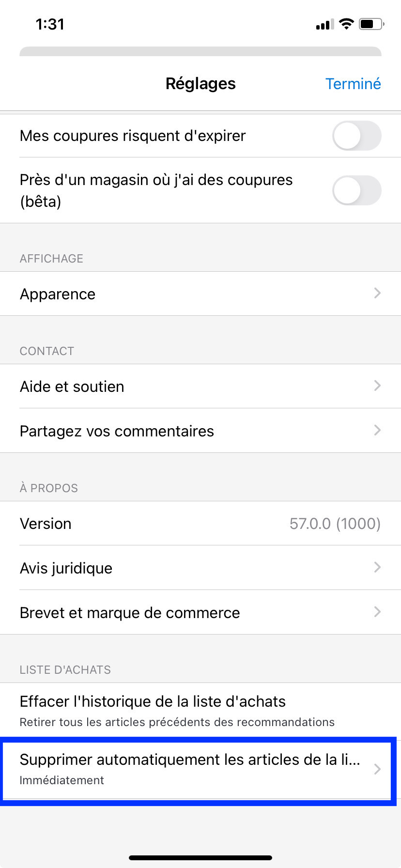This screenshot has height=868, width=401.
Task: Open Partagez vos commentaires
Action: (x=200, y=431)
